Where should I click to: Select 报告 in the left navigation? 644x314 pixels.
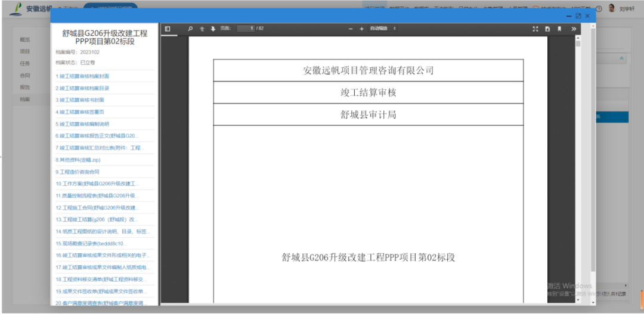[25, 88]
